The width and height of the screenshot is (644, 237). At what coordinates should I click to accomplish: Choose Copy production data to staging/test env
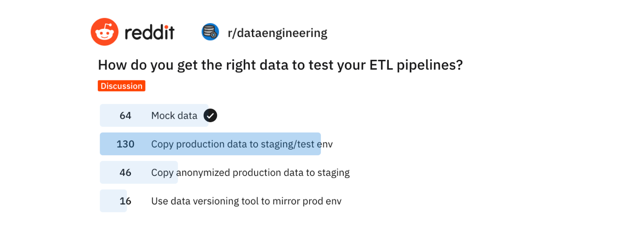click(241, 144)
